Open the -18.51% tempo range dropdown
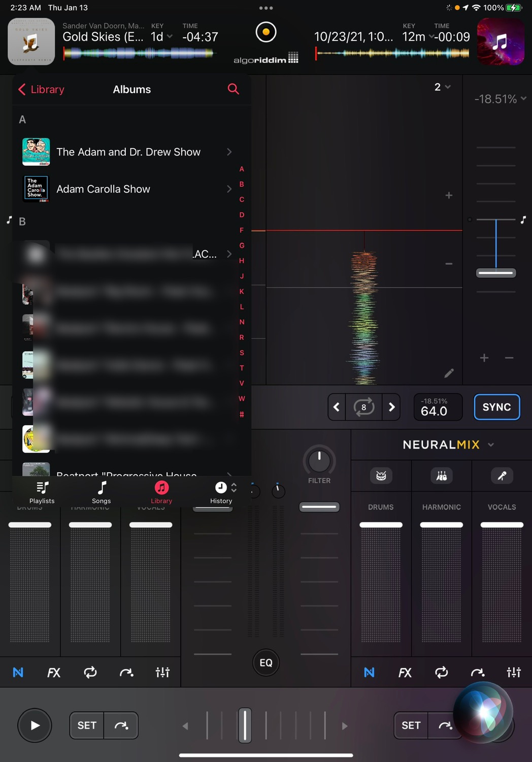The image size is (532, 762). pos(500,99)
